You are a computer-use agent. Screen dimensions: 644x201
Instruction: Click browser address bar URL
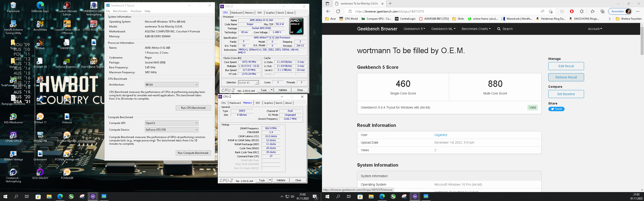pos(389,11)
